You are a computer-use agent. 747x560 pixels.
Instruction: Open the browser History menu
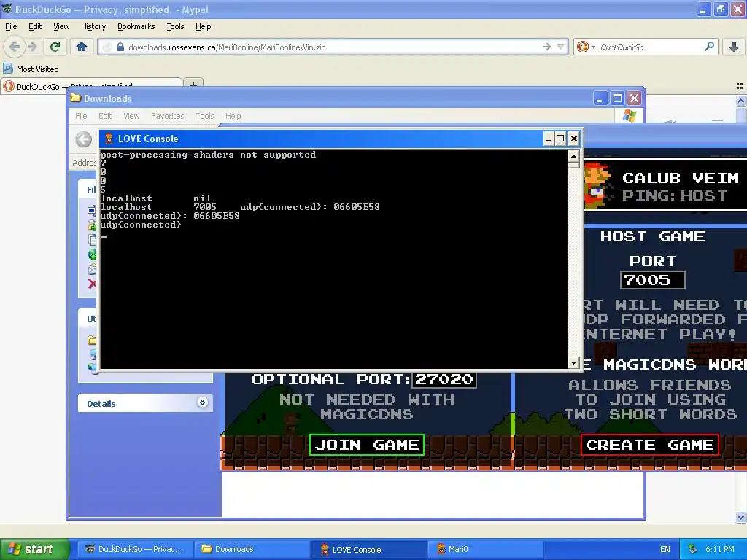click(x=93, y=26)
